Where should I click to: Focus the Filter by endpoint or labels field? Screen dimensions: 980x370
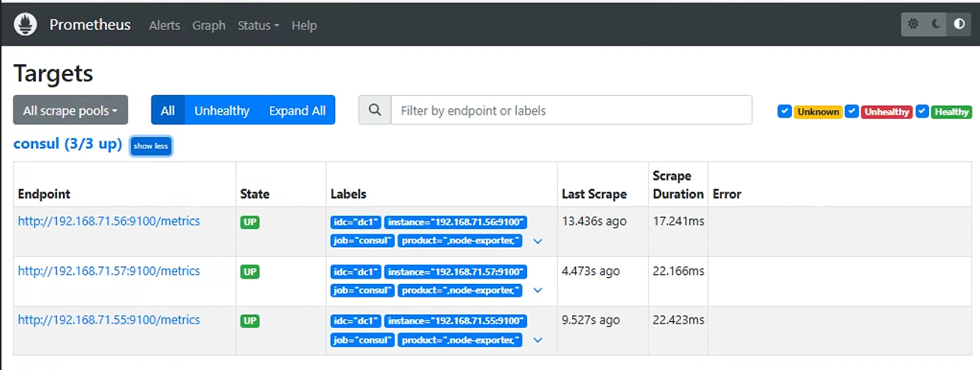(x=571, y=110)
